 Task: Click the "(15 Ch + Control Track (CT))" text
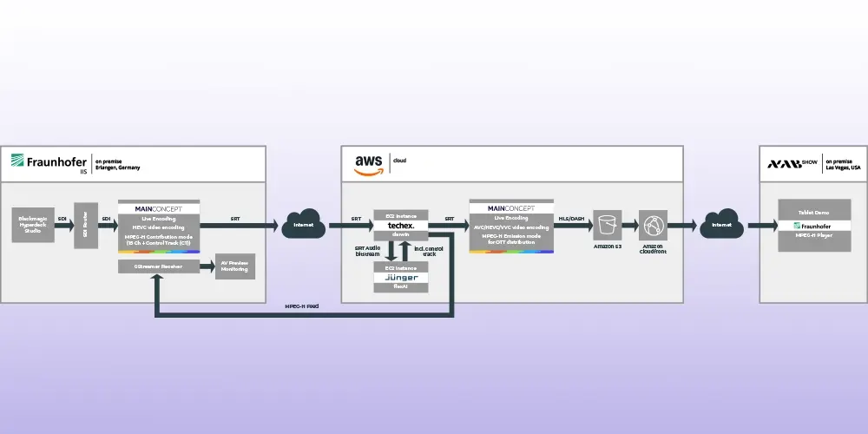coord(158,243)
